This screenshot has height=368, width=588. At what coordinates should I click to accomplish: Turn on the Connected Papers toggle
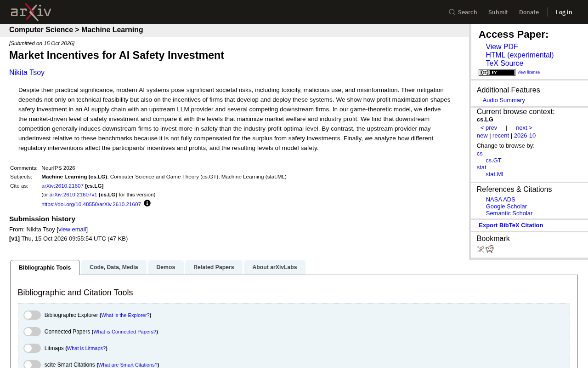(32, 332)
